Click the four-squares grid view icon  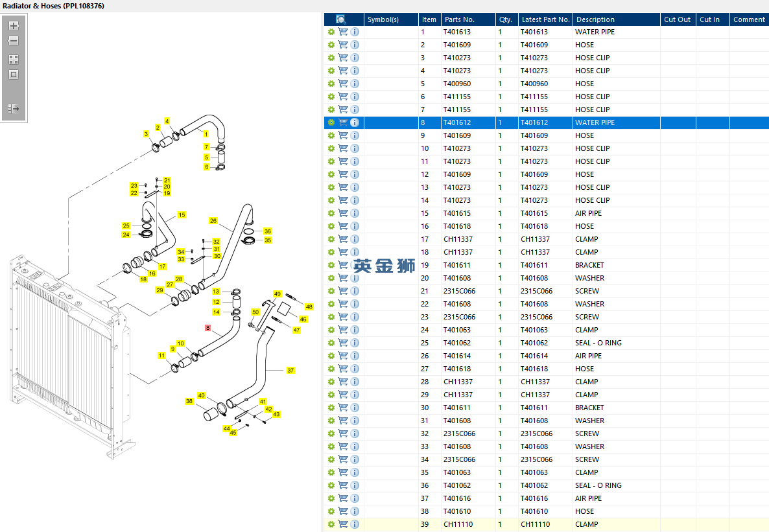14,60
